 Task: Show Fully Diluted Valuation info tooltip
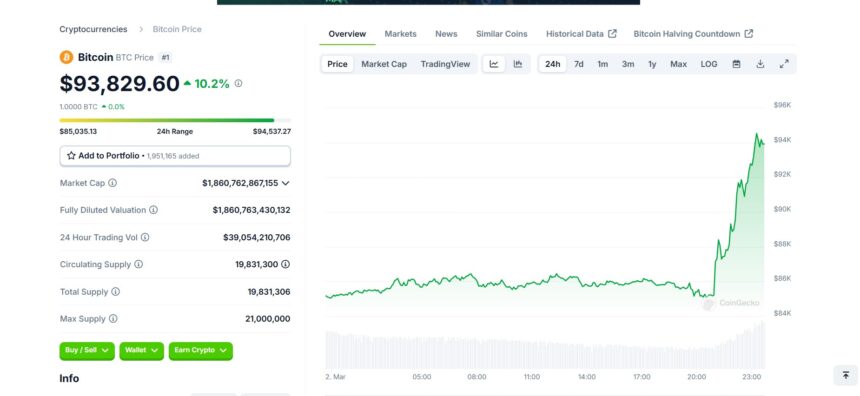(154, 210)
